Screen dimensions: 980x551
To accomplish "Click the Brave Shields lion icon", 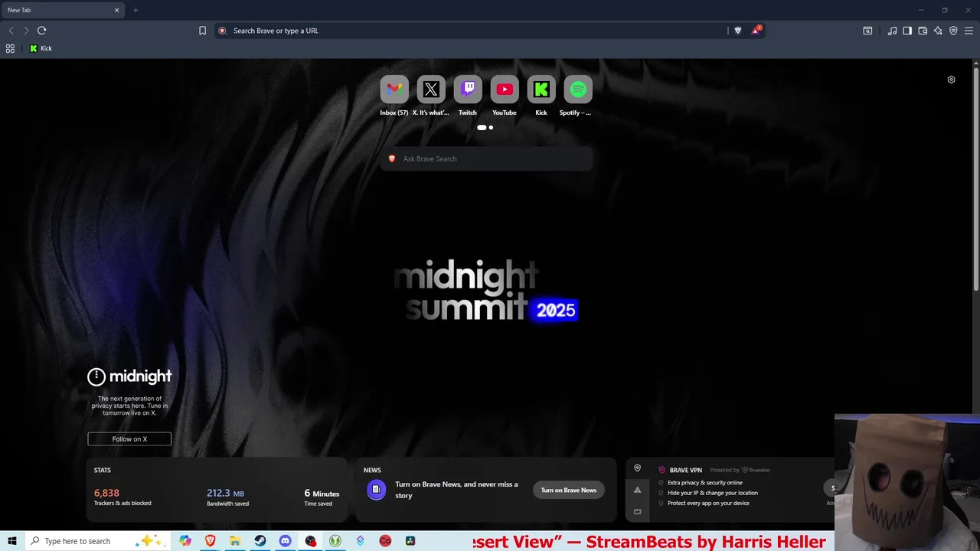I will pos(737,31).
